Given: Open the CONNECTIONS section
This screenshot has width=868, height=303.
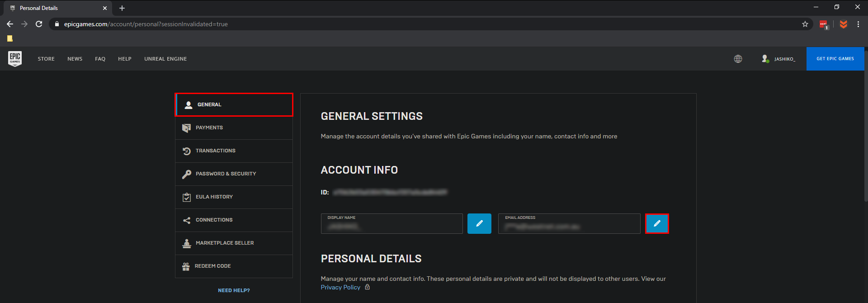Looking at the screenshot, I should pyautogui.click(x=234, y=220).
